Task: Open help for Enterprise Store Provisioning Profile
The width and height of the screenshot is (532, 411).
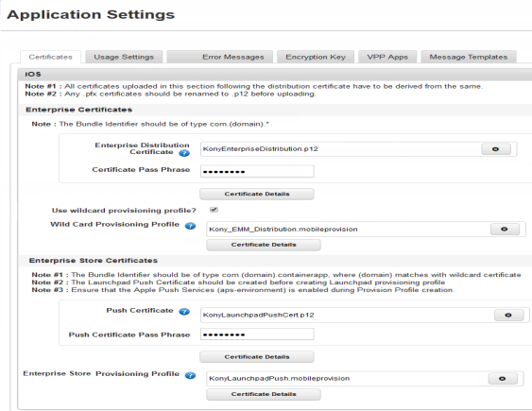Action: (x=190, y=375)
